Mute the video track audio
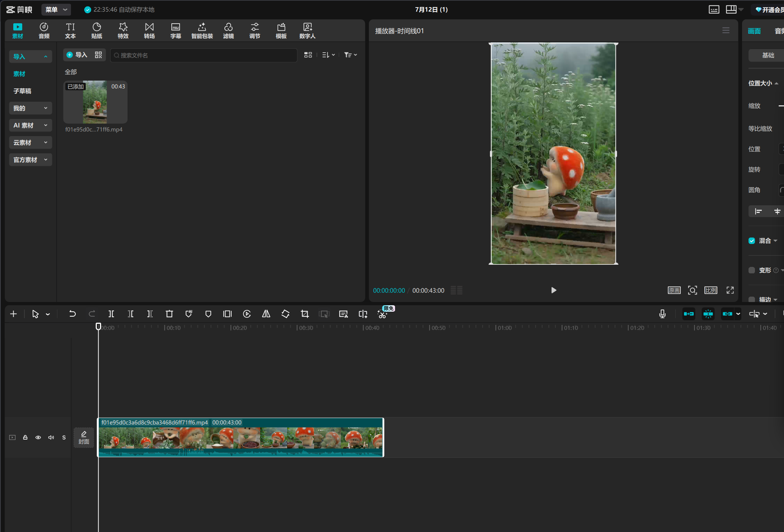The image size is (784, 532). point(51,437)
